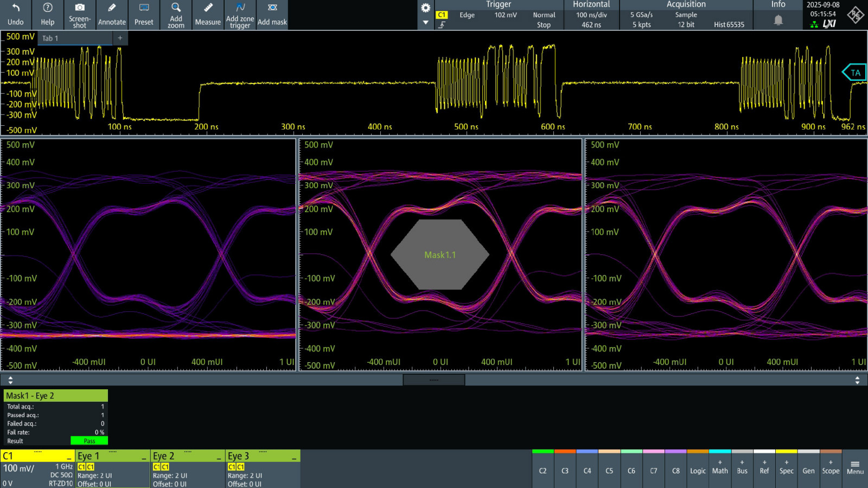Take a screenshot with the camera icon
The height and width of the screenshot is (488, 868).
[x=80, y=8]
